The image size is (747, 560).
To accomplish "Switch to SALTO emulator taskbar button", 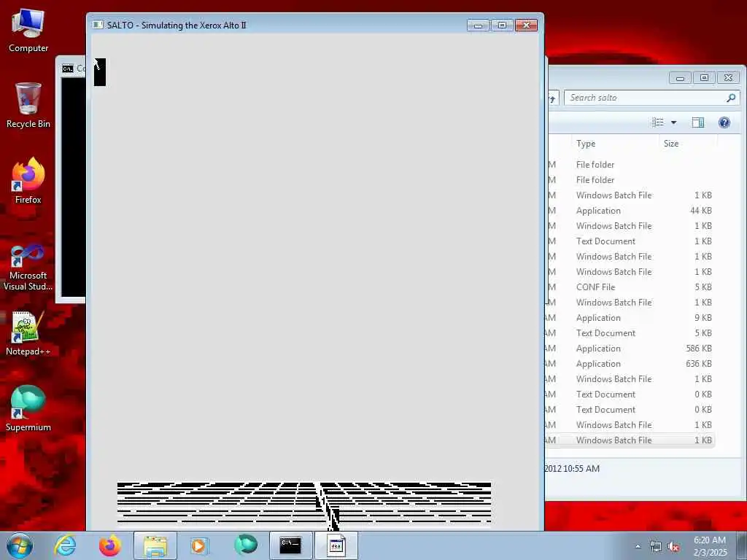I will pos(336,545).
